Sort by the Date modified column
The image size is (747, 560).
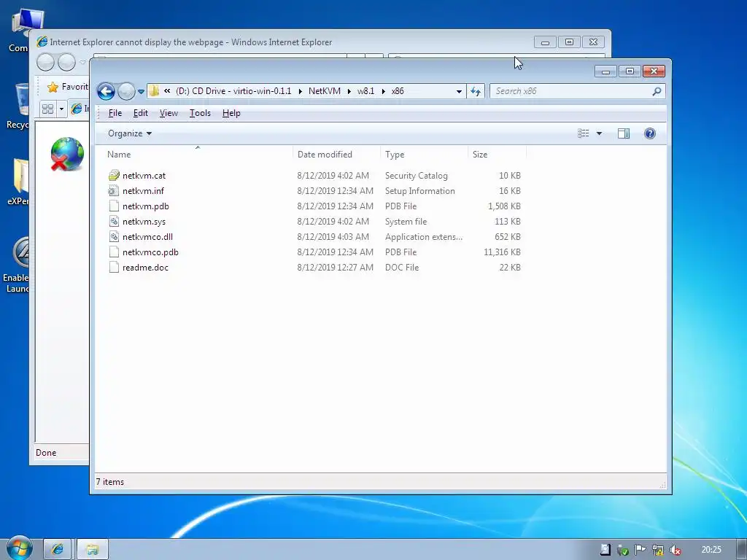click(x=336, y=154)
